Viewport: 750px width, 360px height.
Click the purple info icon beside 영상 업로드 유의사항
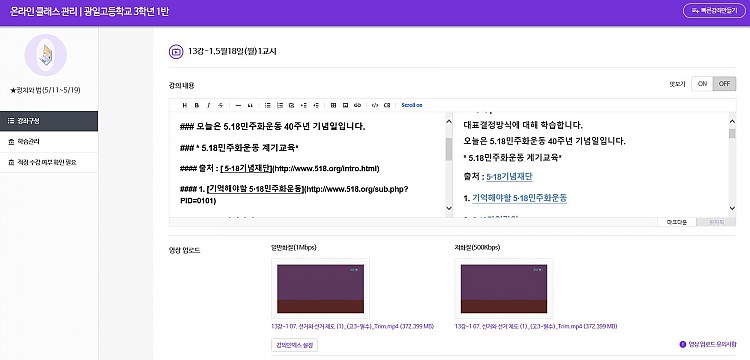tap(683, 344)
